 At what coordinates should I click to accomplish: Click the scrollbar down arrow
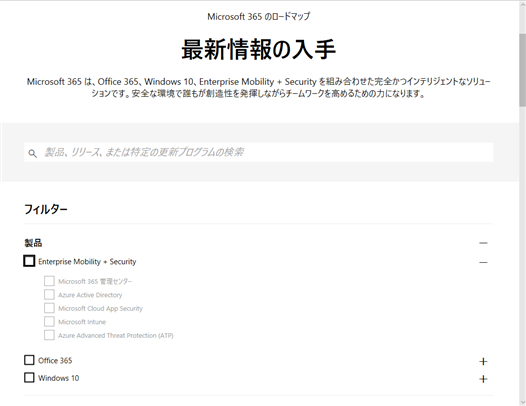(522, 402)
